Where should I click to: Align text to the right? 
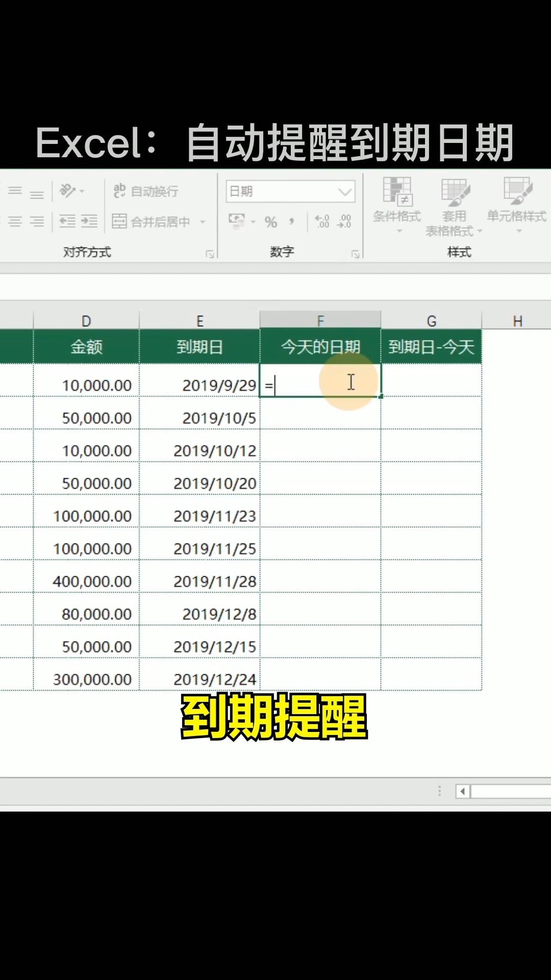pos(37,222)
